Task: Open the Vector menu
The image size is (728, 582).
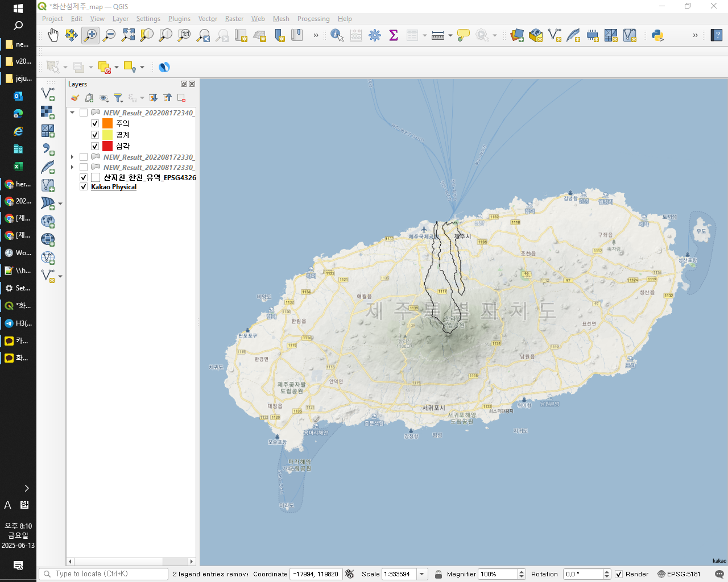Action: 208,19
